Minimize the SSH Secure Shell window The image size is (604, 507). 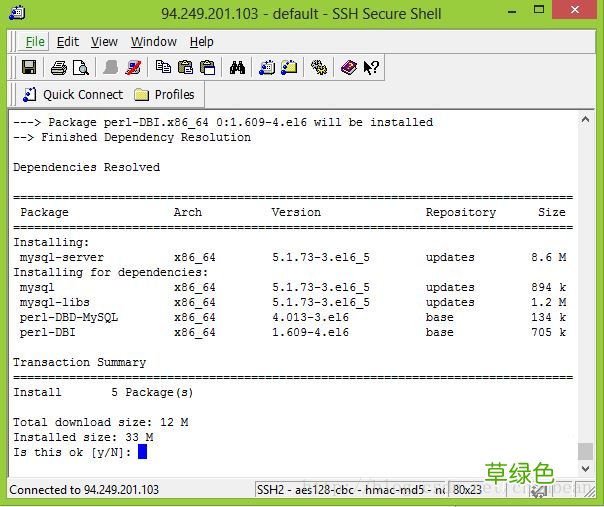(512, 10)
